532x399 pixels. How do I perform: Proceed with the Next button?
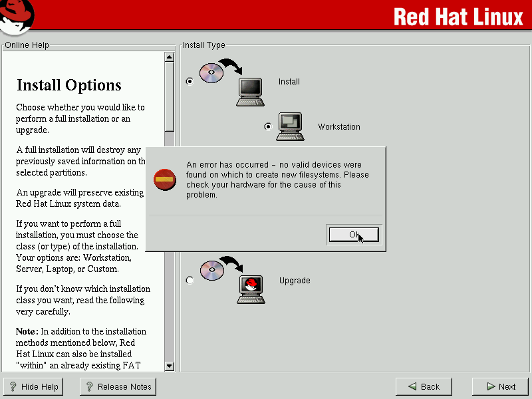501,387
